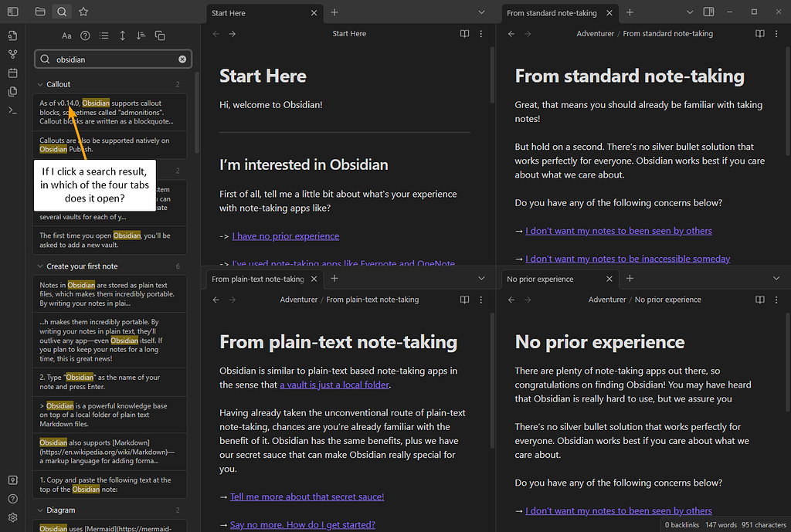This screenshot has height=532, width=791.
Task: Open reading view in the Start Here pane
Action: pyautogui.click(x=464, y=33)
